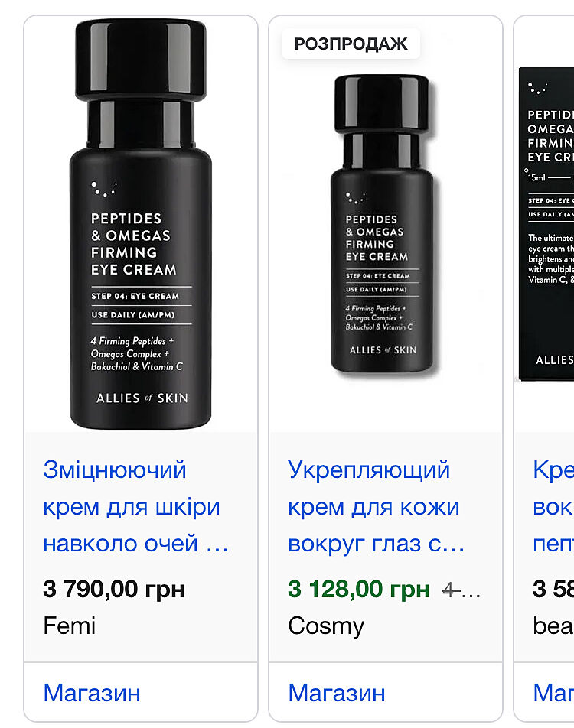This screenshot has width=574, height=728.
Task: Open the Femi eye cream product image
Action: [141, 224]
